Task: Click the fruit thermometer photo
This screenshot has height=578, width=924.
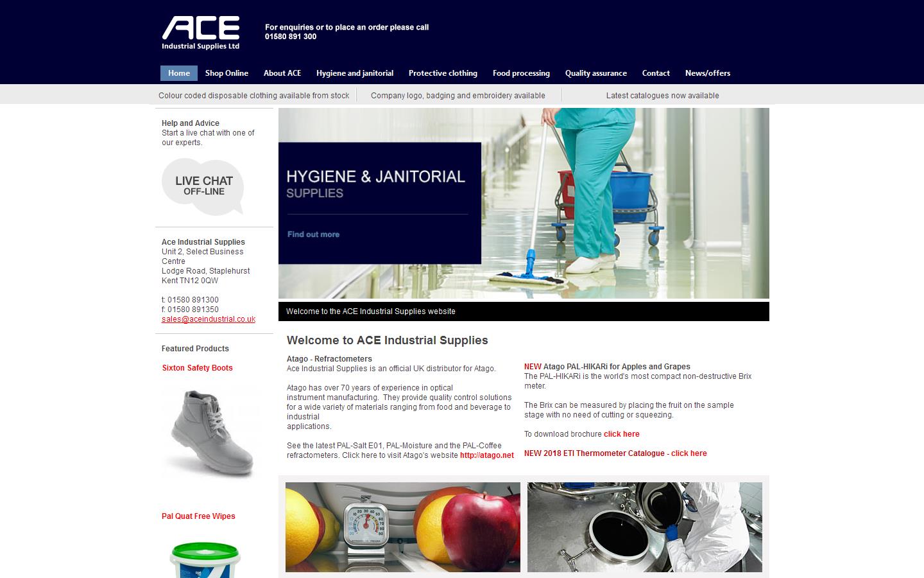Action: click(402, 527)
